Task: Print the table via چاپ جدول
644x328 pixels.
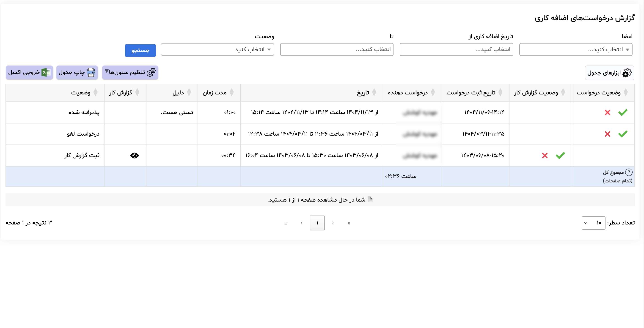Action: click(77, 72)
